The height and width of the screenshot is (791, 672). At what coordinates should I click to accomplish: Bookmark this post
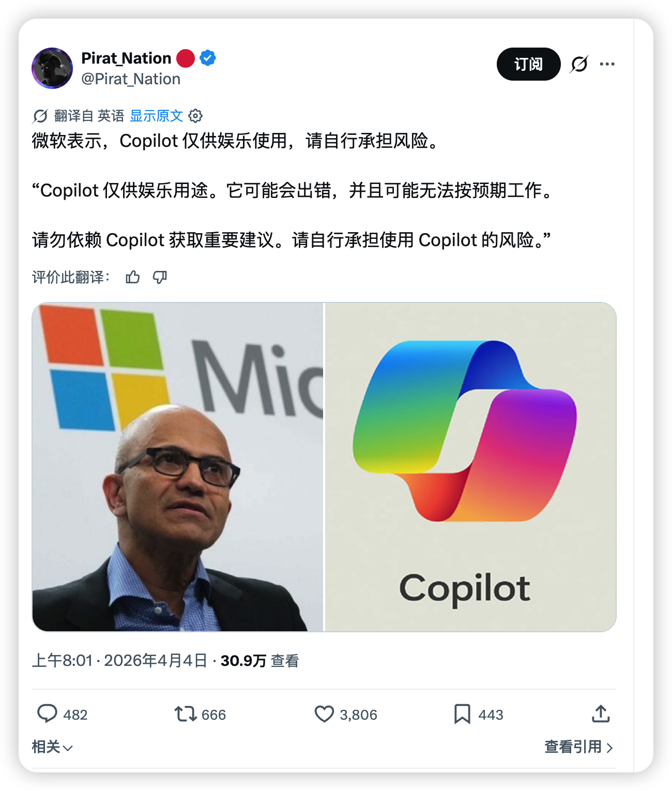[x=462, y=714]
